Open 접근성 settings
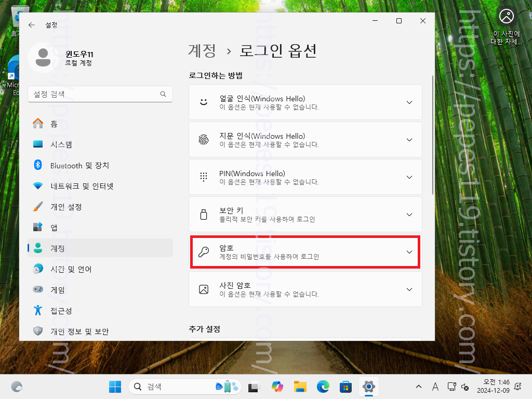532x399 pixels. tap(100, 311)
